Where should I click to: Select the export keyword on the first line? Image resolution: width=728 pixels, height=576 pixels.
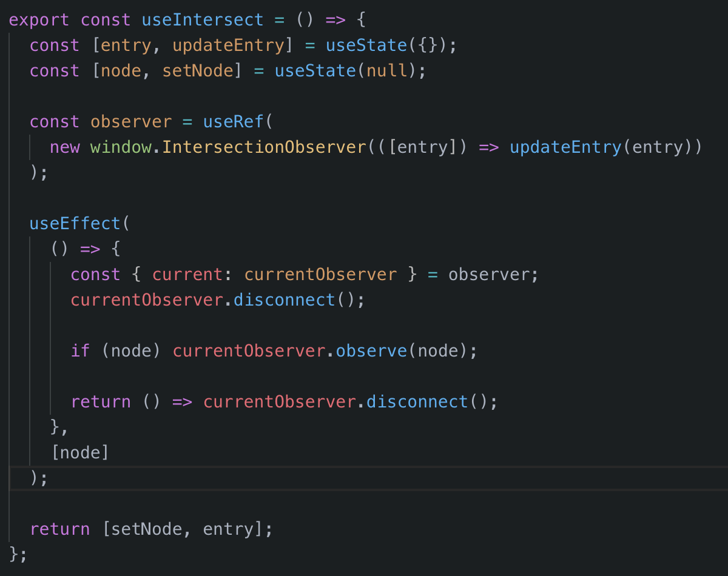38,19
